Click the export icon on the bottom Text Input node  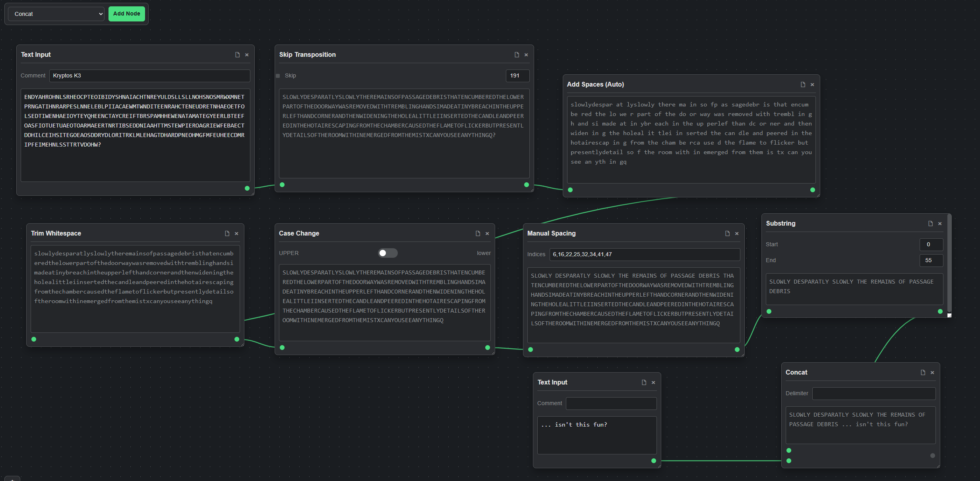[x=643, y=382]
